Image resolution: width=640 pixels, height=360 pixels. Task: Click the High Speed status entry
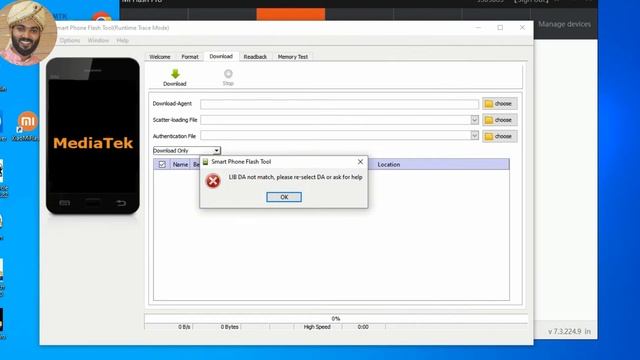point(317,327)
